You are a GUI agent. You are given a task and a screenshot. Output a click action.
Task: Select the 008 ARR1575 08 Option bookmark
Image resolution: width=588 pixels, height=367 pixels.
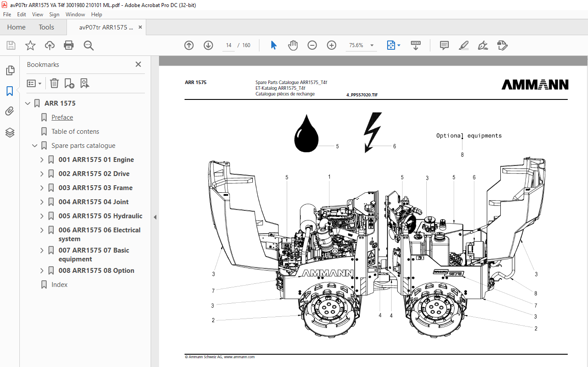click(96, 271)
